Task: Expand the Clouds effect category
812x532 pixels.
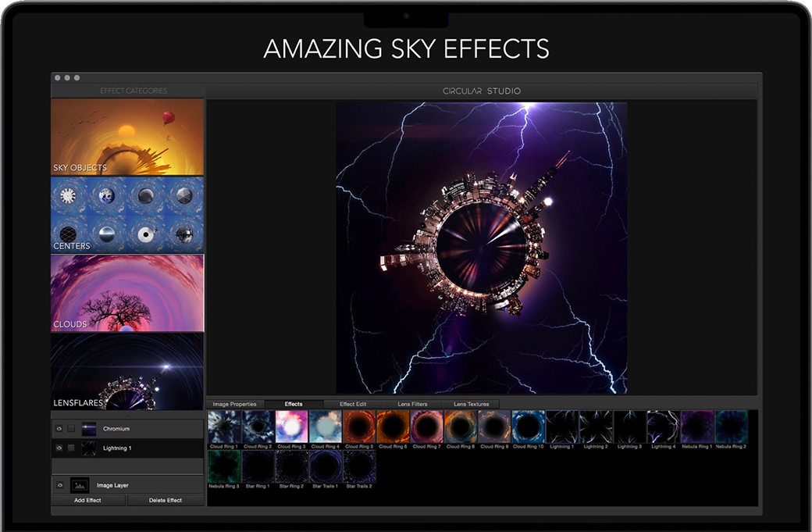Action: (127, 293)
